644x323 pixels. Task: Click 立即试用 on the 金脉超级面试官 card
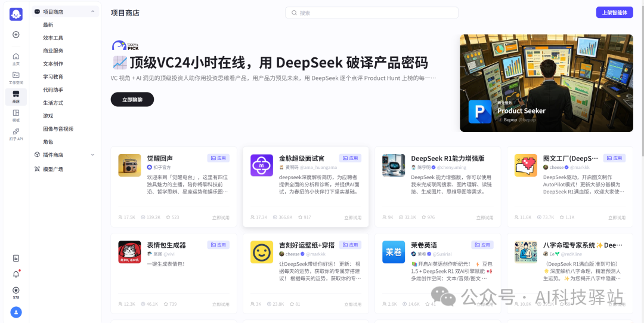(353, 218)
